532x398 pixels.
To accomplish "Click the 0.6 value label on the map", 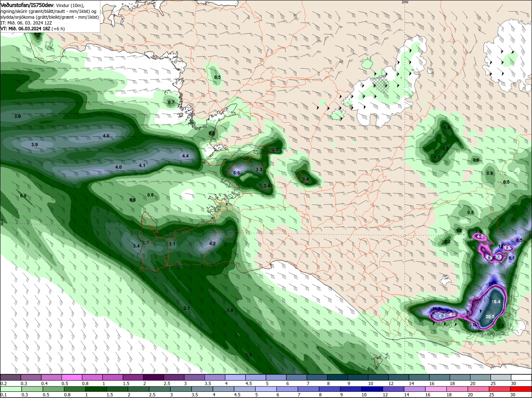I will pos(150,195).
